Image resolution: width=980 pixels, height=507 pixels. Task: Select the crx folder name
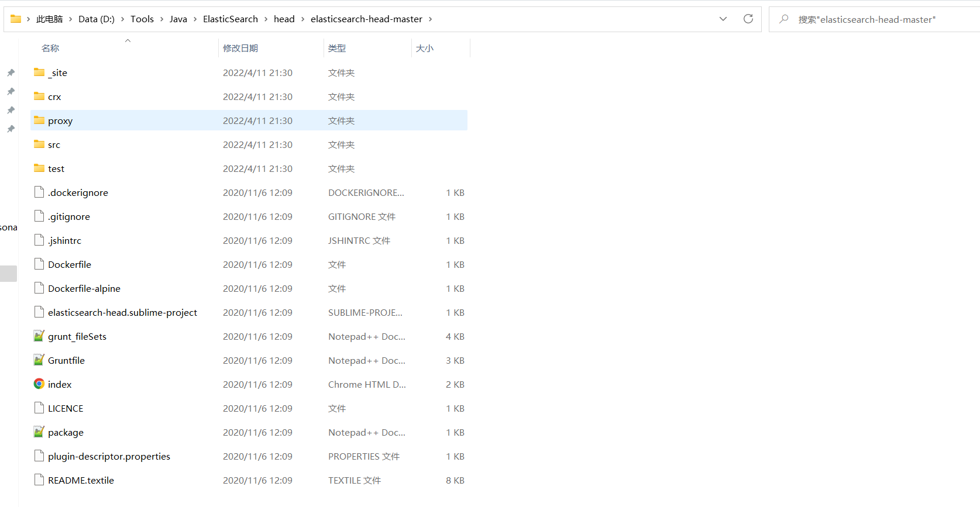(54, 96)
